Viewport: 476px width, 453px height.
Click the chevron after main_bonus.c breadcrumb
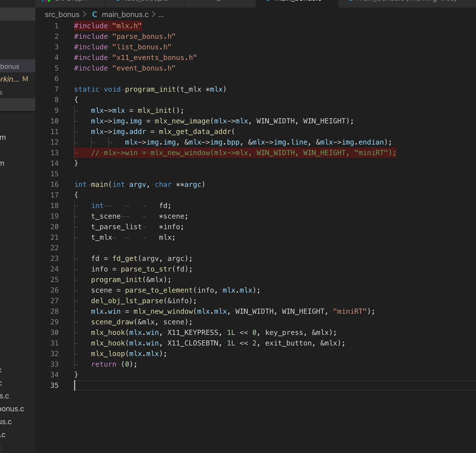[x=154, y=14]
